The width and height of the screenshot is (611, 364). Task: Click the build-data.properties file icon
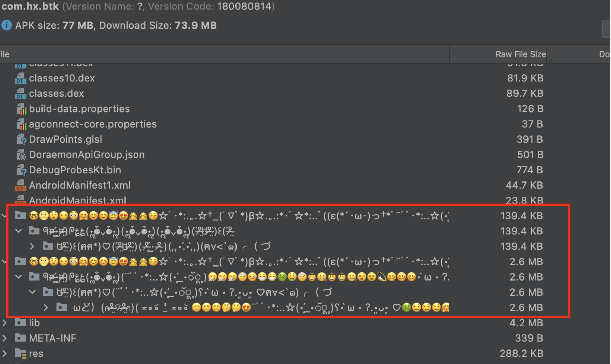(21, 109)
